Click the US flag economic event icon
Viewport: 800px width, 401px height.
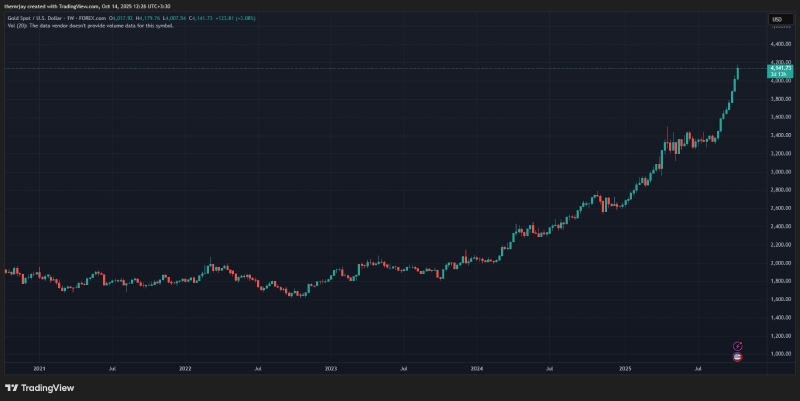[x=737, y=355]
